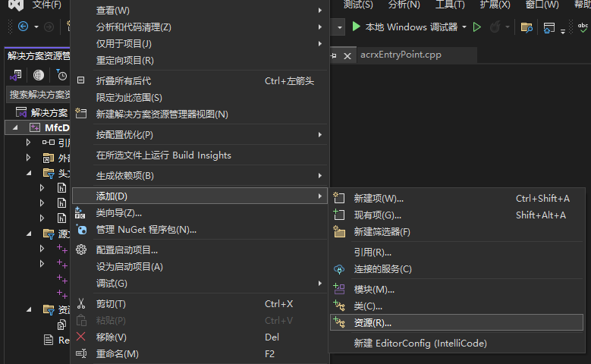
Task: Choose 管理 NuGet 程序包(N)...
Action: click(x=200, y=230)
